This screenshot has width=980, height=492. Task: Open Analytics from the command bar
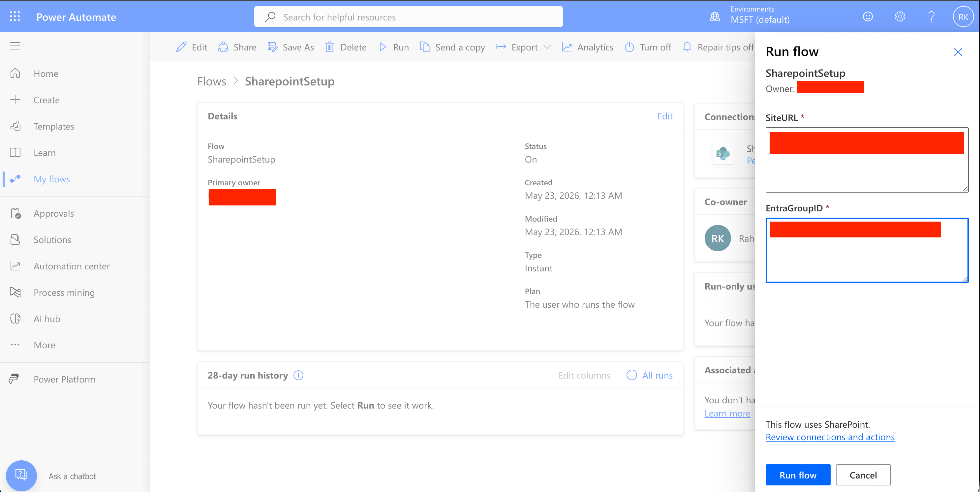(588, 47)
